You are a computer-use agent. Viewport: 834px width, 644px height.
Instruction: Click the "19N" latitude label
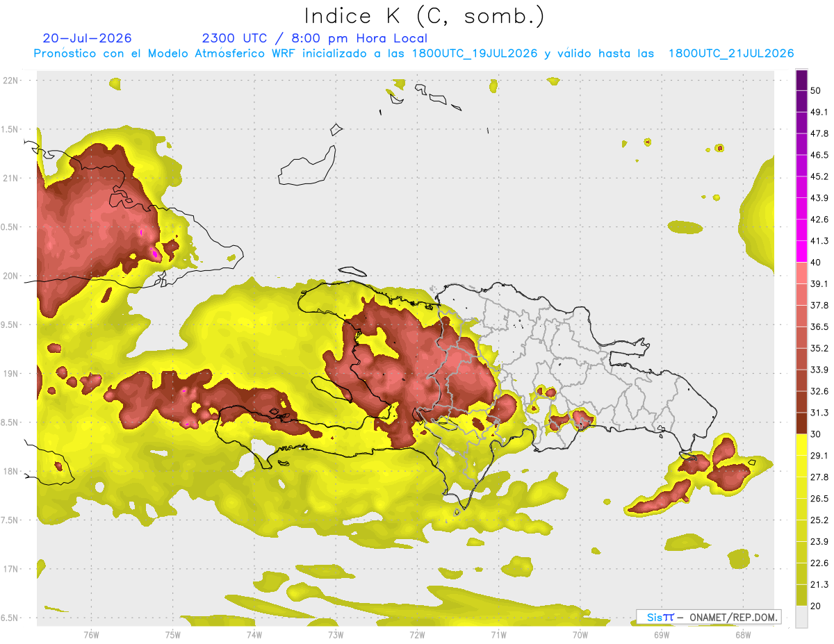coord(11,374)
